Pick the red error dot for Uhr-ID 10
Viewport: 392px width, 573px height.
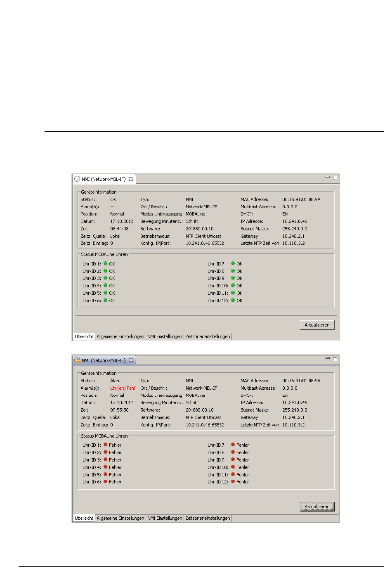(233, 467)
